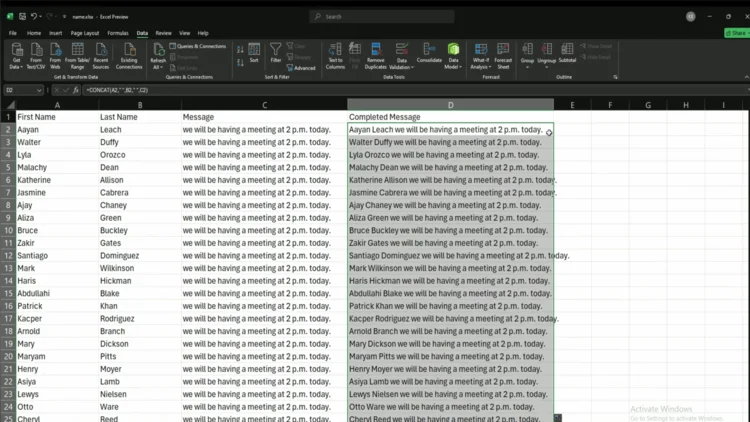This screenshot has height=422, width=750.
Task: Open the Formulas tab
Action: click(118, 33)
